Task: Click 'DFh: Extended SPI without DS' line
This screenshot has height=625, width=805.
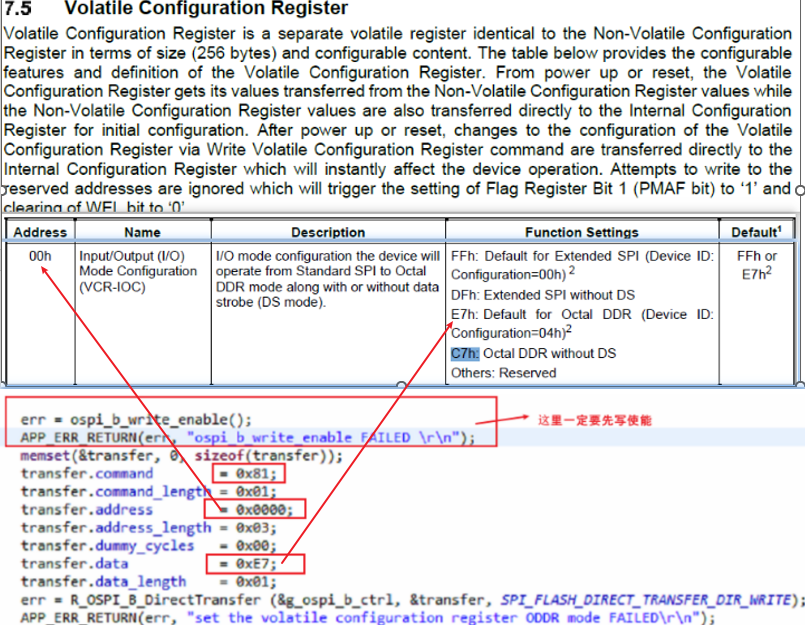Action: [543, 295]
